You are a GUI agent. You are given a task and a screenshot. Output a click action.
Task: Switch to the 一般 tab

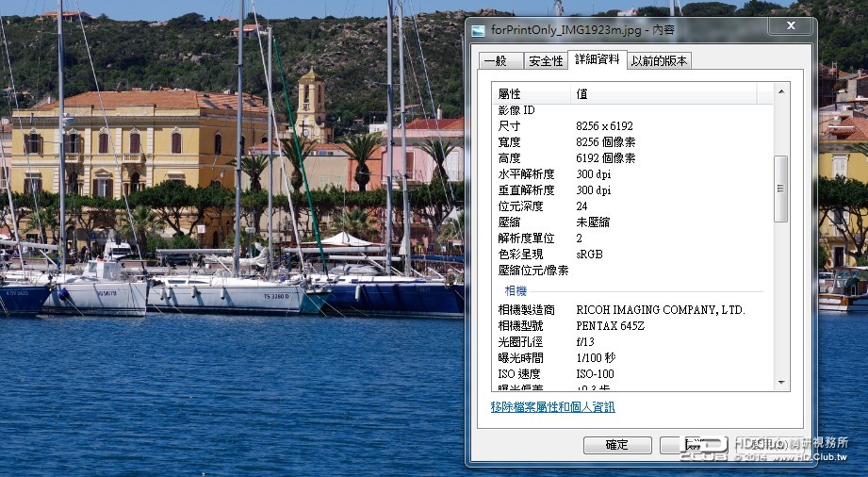tap(500, 61)
